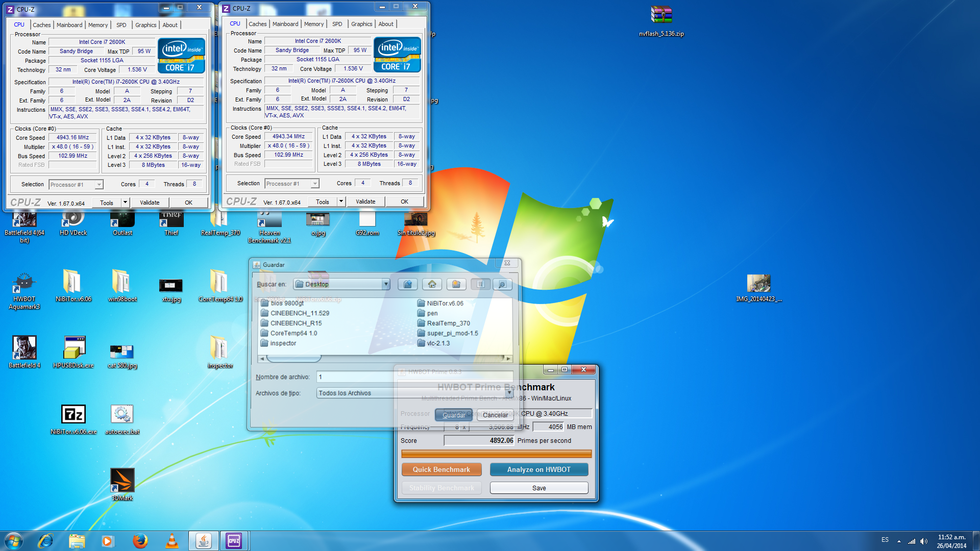Open SPD tab in right CPU-Z window
The image size is (980, 551).
337,24
